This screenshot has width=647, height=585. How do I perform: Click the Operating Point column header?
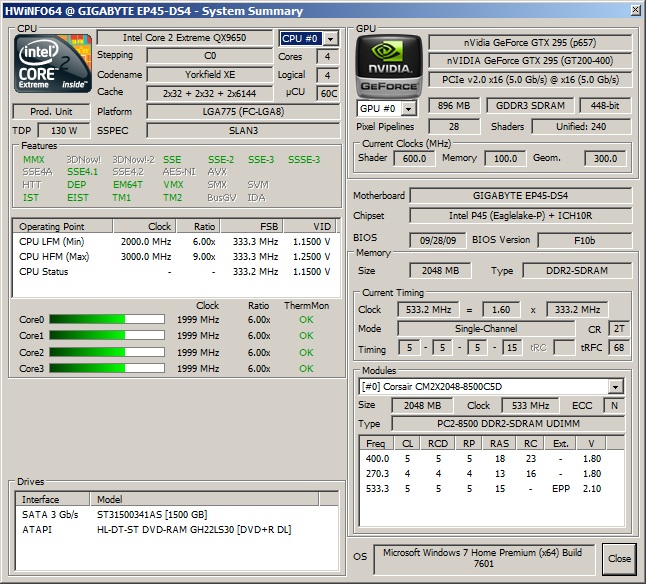pyautogui.click(x=63, y=226)
